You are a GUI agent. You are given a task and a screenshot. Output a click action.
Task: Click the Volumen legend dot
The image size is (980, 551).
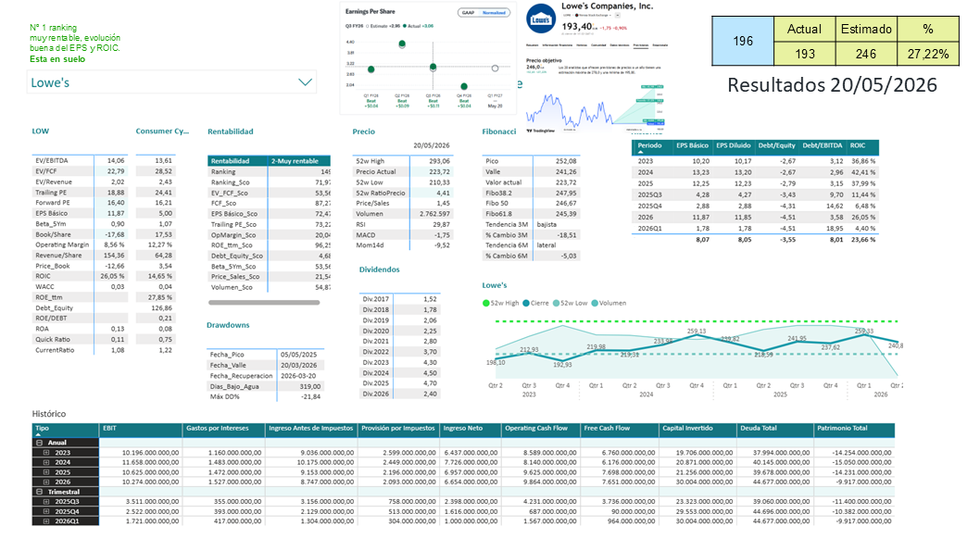tap(595, 303)
